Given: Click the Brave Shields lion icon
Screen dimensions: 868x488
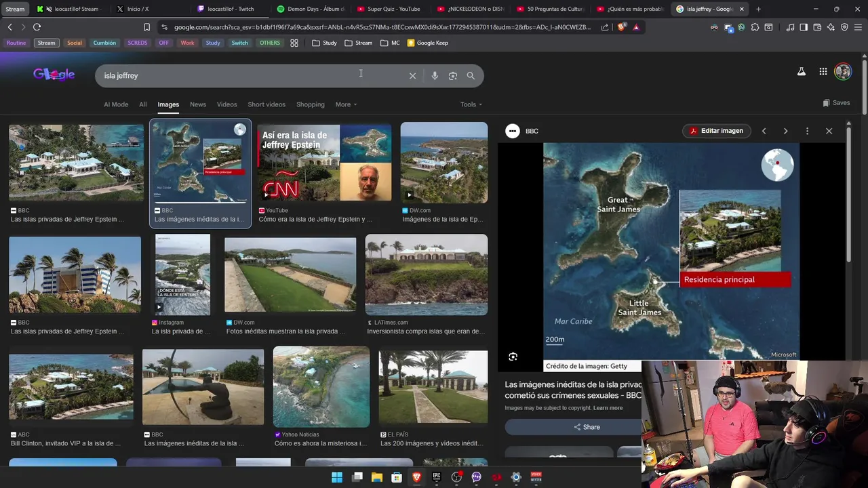Looking at the screenshot, I should pyautogui.click(x=622, y=27).
